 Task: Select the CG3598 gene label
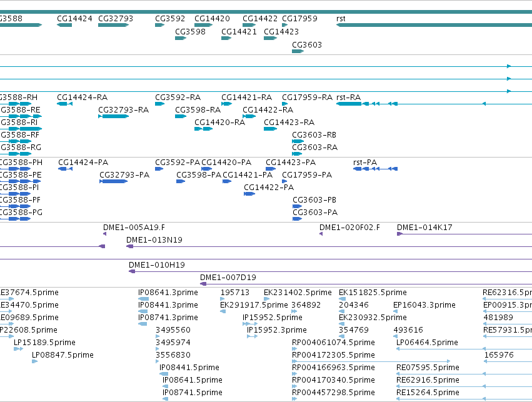click(190, 31)
